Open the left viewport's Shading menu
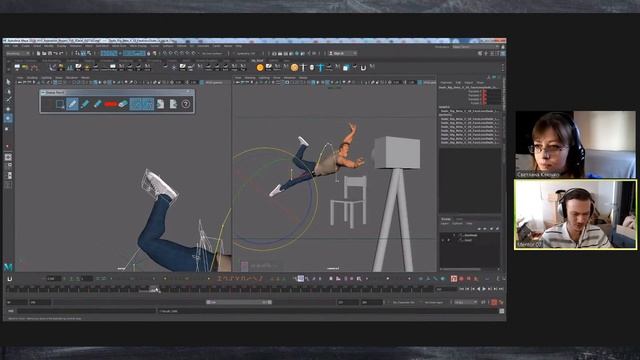 32,78
